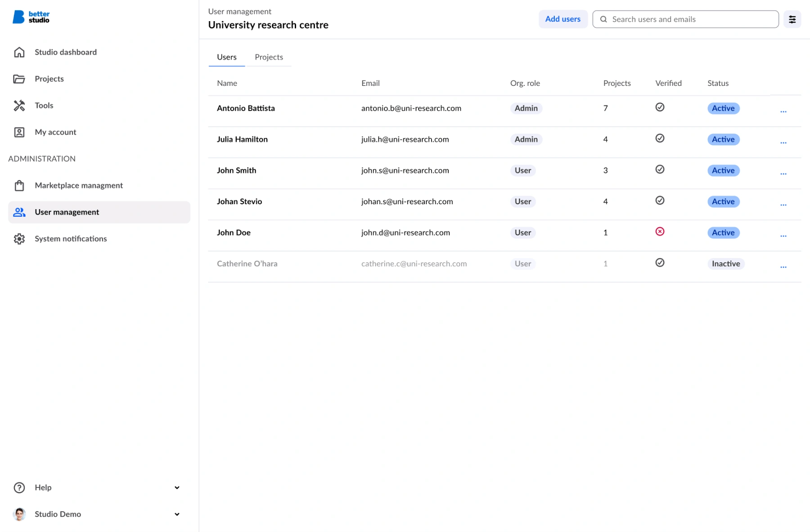Screen dimensions: 810x532
Task: Open Tools via crossed wrench icon
Action: pos(19,105)
